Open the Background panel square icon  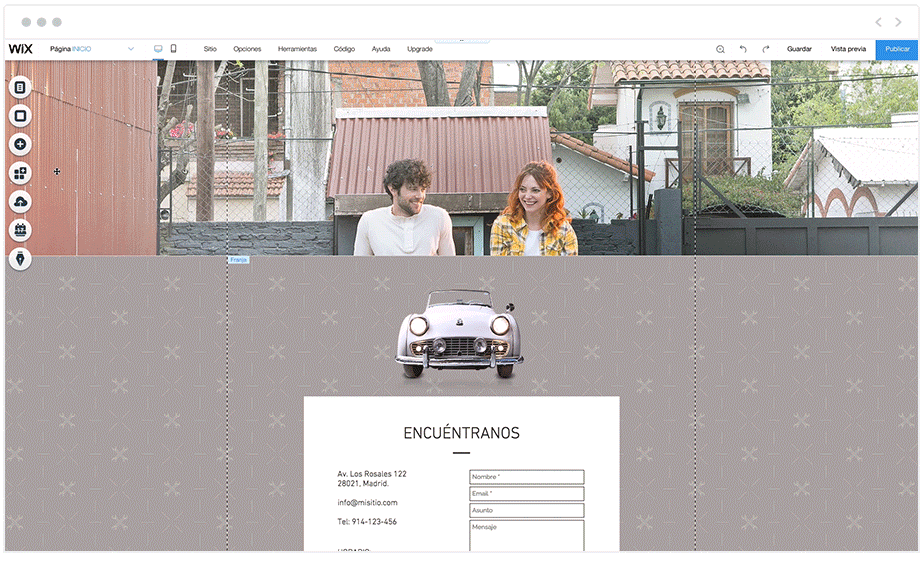point(20,116)
